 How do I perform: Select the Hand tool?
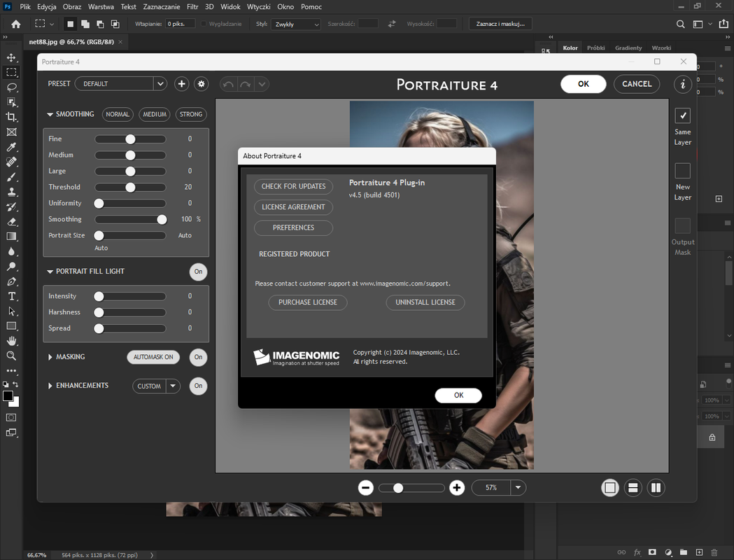click(11, 341)
